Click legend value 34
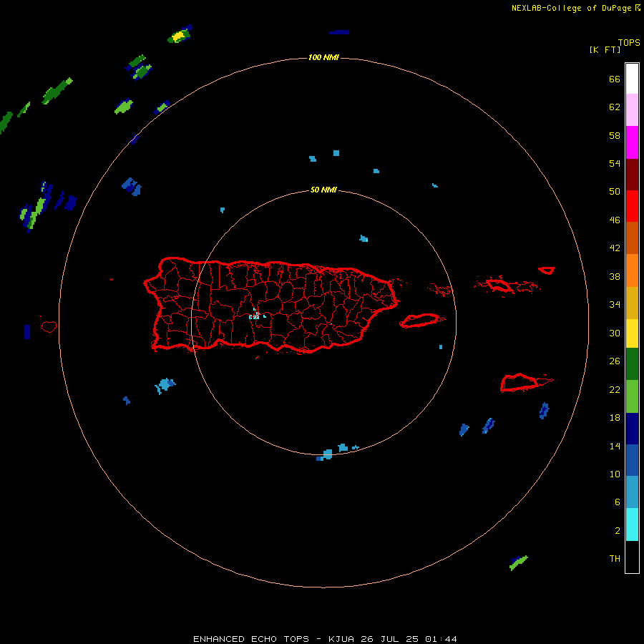Viewport: 644px width, 644px height. pos(615,305)
